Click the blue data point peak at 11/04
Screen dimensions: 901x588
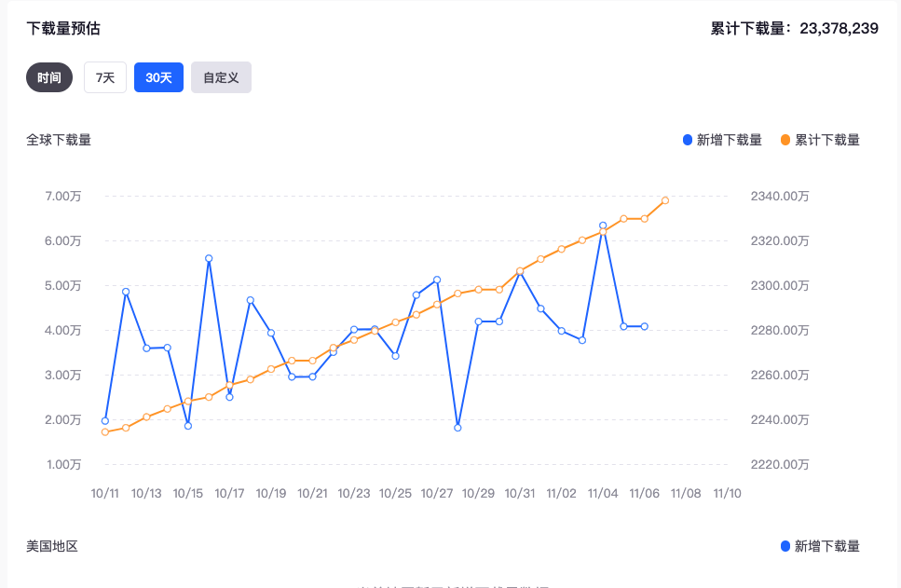point(603,226)
